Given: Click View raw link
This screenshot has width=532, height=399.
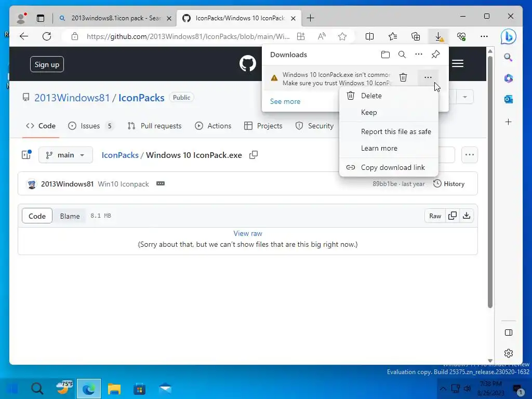Looking at the screenshot, I should pos(248,233).
